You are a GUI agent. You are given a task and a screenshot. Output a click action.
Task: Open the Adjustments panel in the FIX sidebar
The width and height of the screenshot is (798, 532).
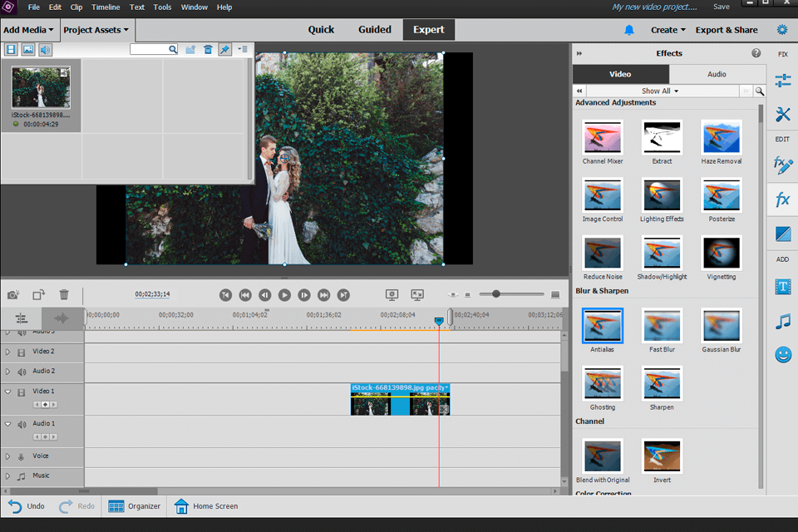coord(782,81)
